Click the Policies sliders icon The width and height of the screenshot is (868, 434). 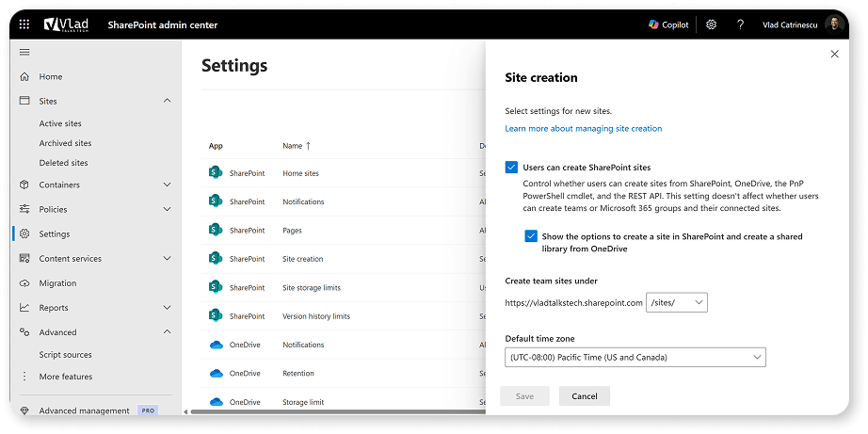24,209
